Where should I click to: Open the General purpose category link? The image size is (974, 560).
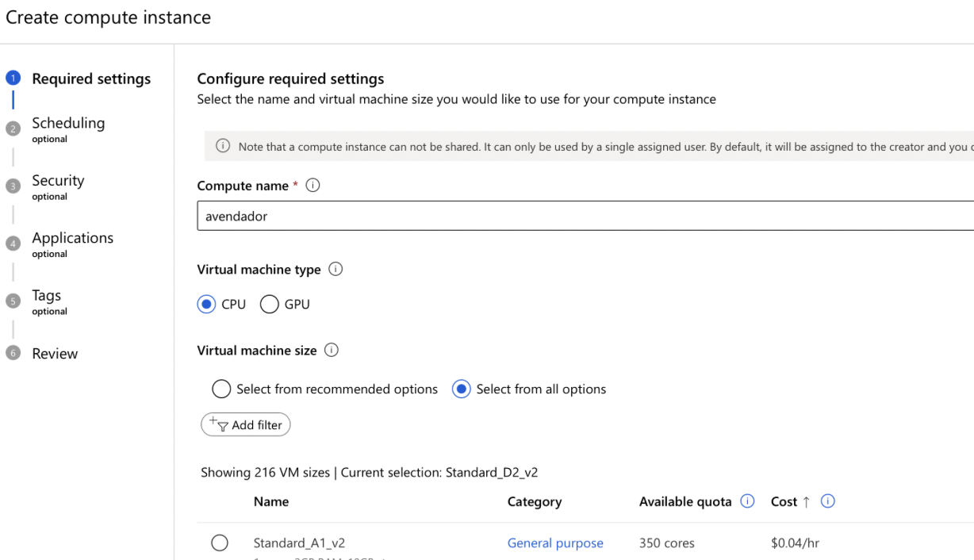[555, 543]
